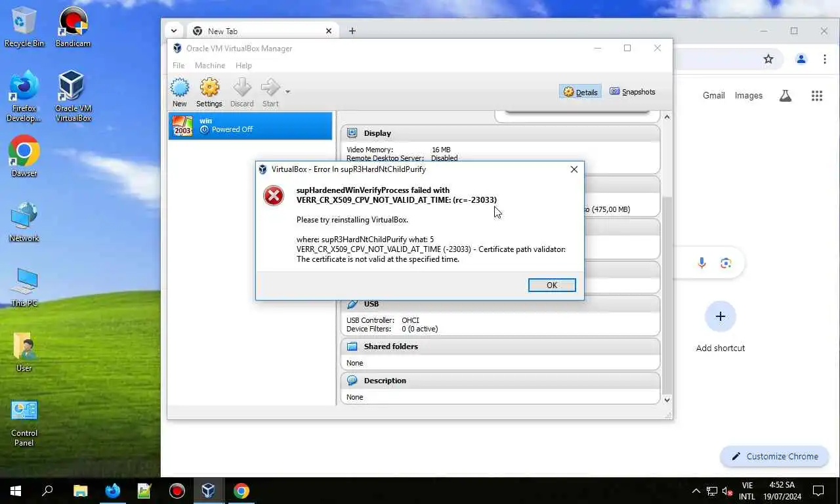
Task: Click the Start arrow toolbar icon
Action: click(270, 93)
